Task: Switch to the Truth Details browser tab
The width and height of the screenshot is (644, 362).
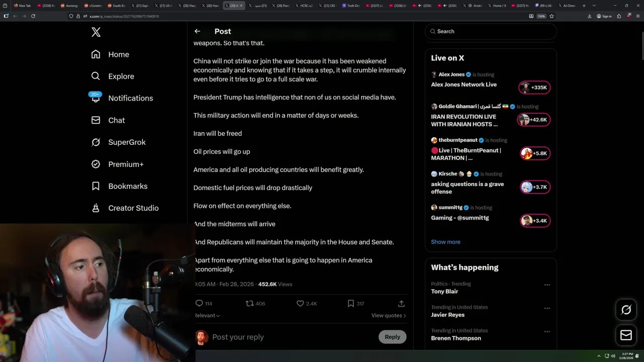Action: pyautogui.click(x=351, y=6)
